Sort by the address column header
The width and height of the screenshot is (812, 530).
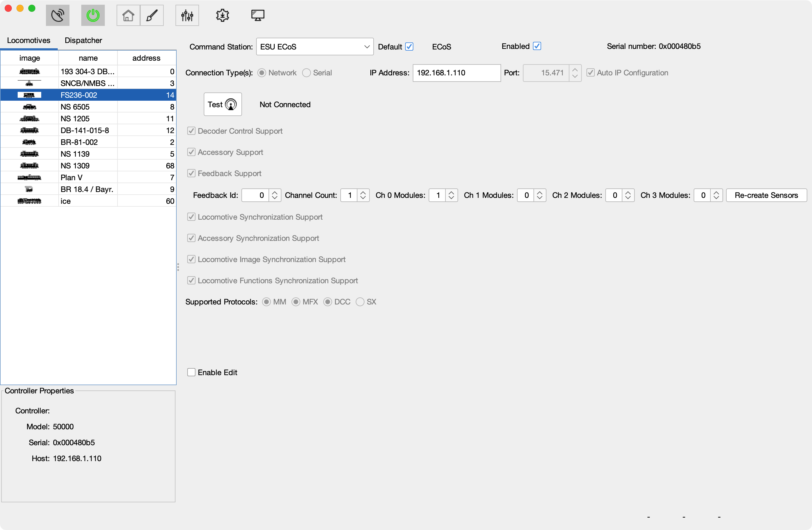[146, 58]
